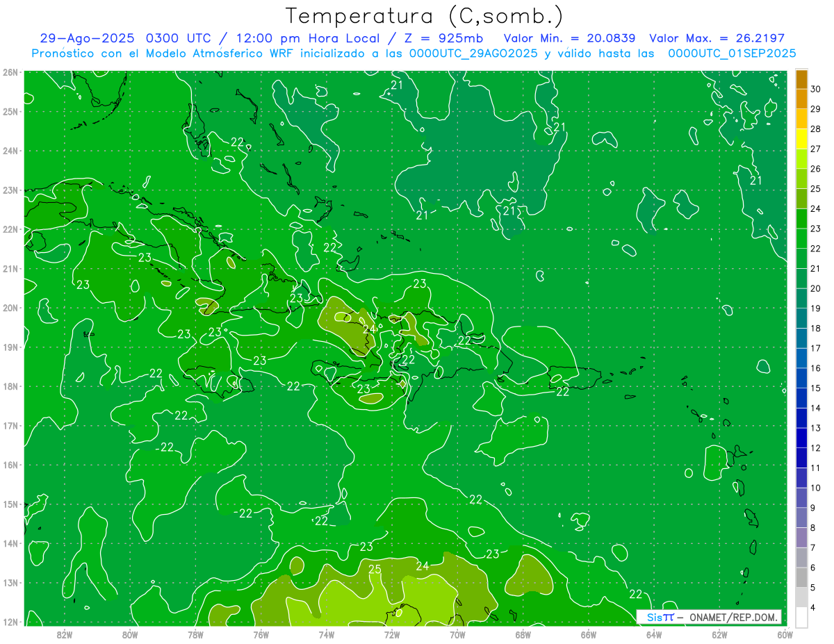
Task: Pick the light green swatch between 25 and 26
Action: [x=801, y=179]
